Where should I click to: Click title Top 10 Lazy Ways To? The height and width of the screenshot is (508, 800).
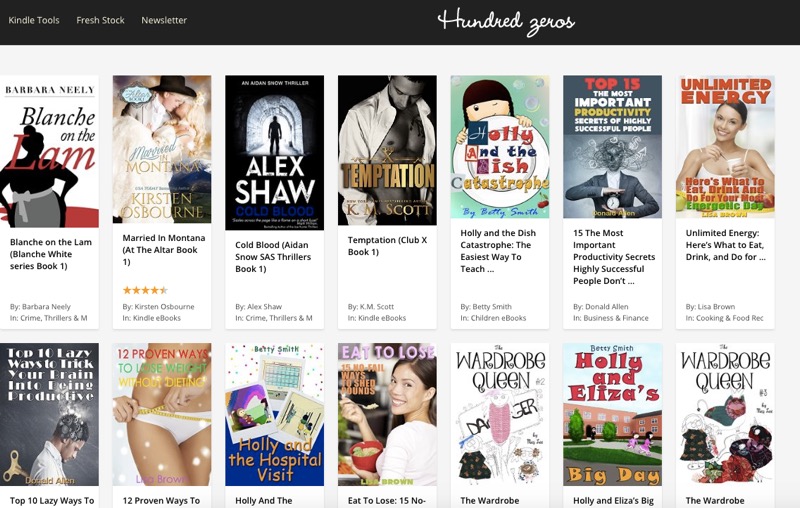pyautogui.click(x=52, y=501)
